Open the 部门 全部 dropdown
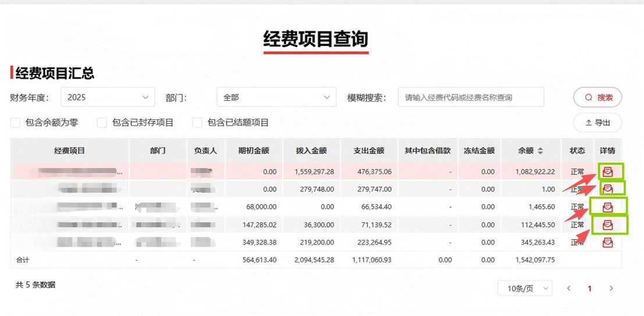644x316 pixels. pos(276,97)
